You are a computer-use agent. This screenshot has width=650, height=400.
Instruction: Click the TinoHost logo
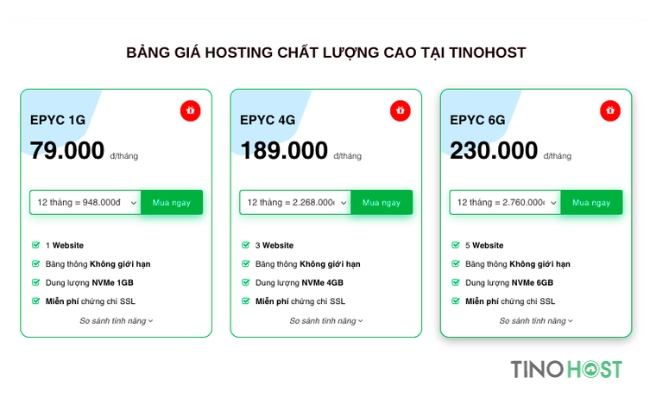click(566, 369)
